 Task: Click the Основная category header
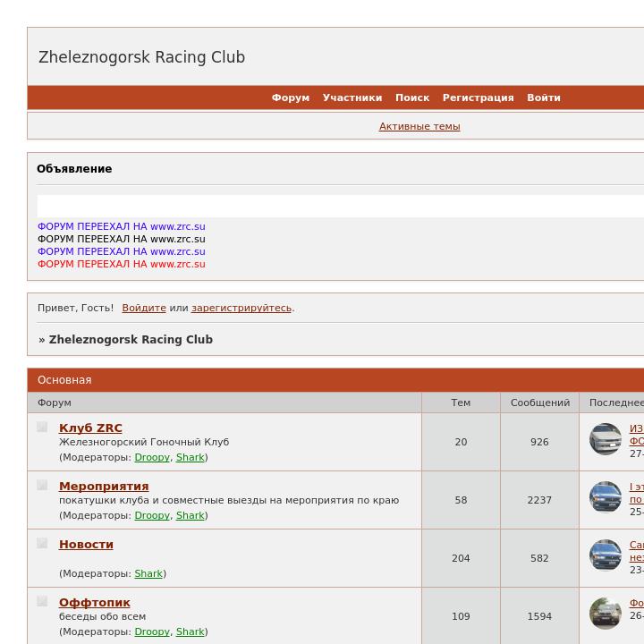click(x=64, y=380)
